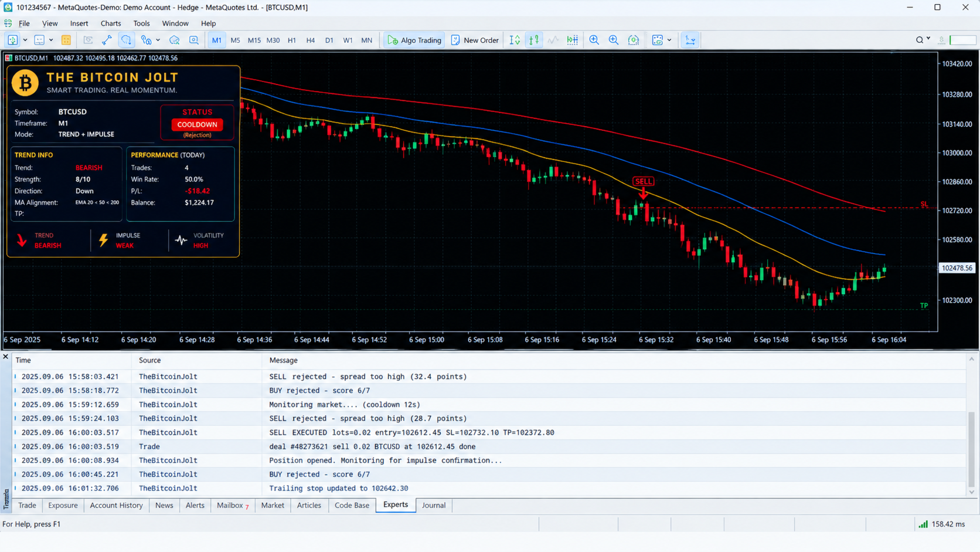The image size is (980, 552).
Task: Click the first zoom magnifier icon
Action: [594, 40]
